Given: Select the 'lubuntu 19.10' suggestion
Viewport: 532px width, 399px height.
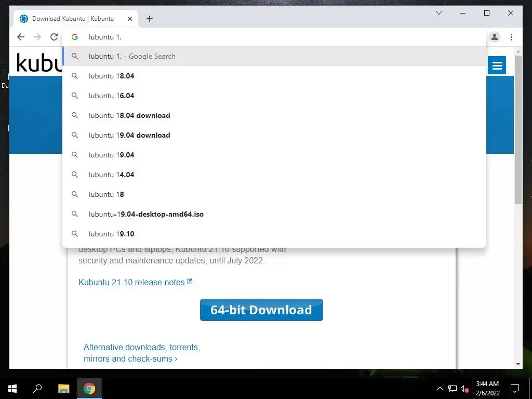Looking at the screenshot, I should click(x=274, y=234).
